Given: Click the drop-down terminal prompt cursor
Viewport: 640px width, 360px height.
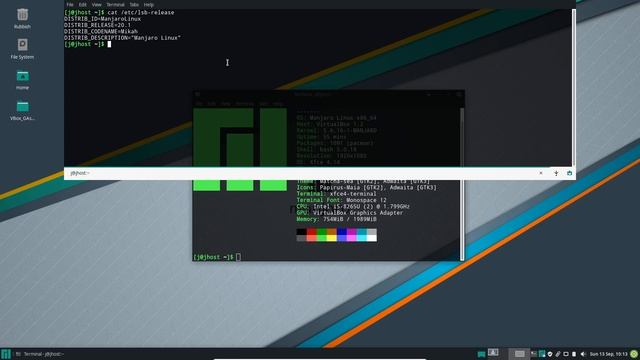Looking at the screenshot, I should pyautogui.click(x=109, y=44).
